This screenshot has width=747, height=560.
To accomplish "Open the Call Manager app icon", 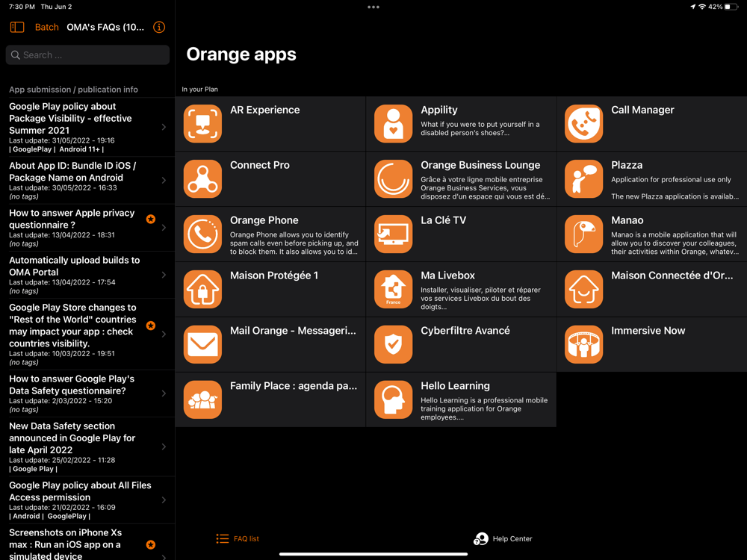I will (x=583, y=124).
